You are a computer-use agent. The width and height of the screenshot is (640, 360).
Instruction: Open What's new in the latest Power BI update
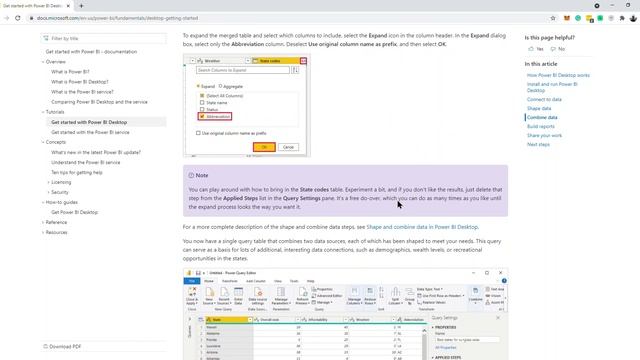click(96, 153)
